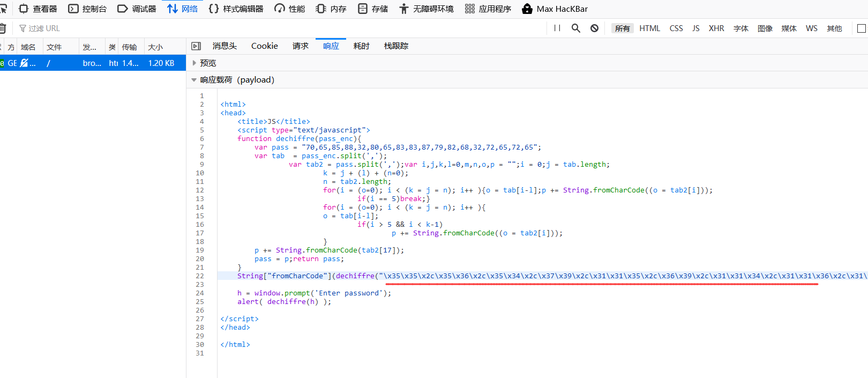Viewport: 868px width, 378px height.
Task: Pause network recording with pause icon
Action: [x=557, y=28]
